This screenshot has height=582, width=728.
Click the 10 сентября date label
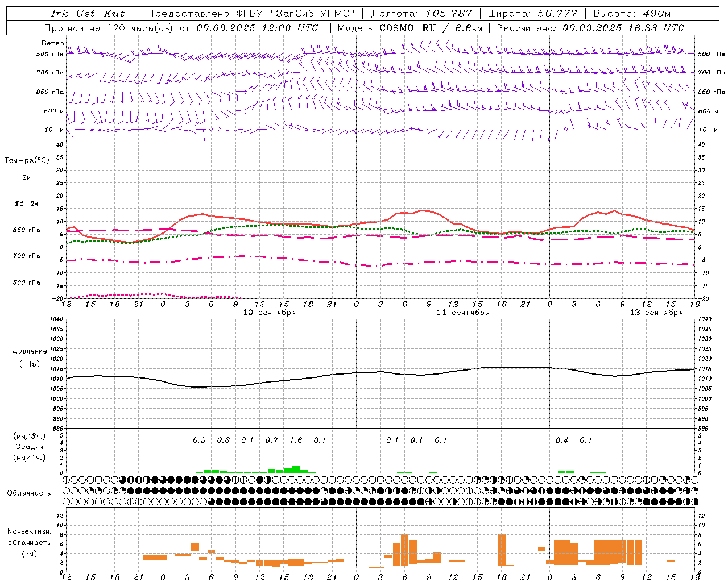point(270,313)
